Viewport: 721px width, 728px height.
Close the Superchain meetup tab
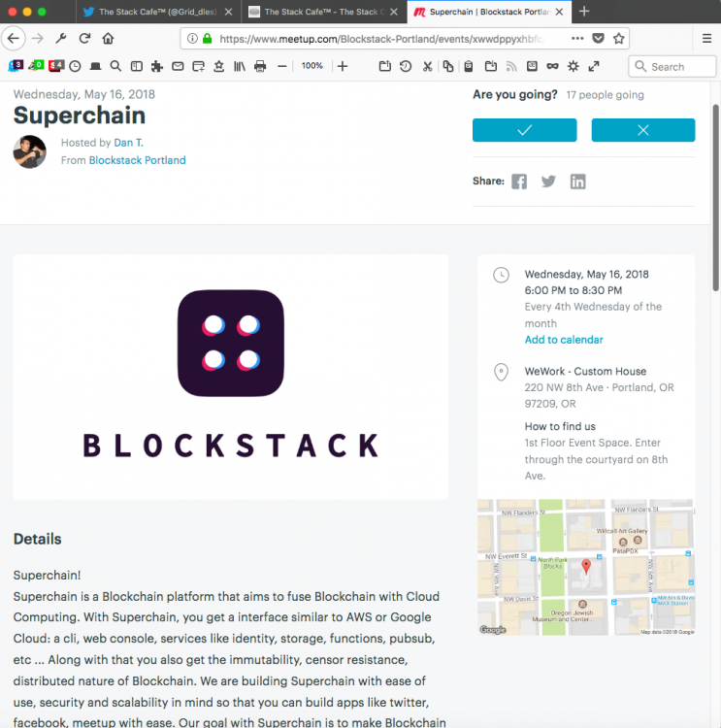[560, 12]
